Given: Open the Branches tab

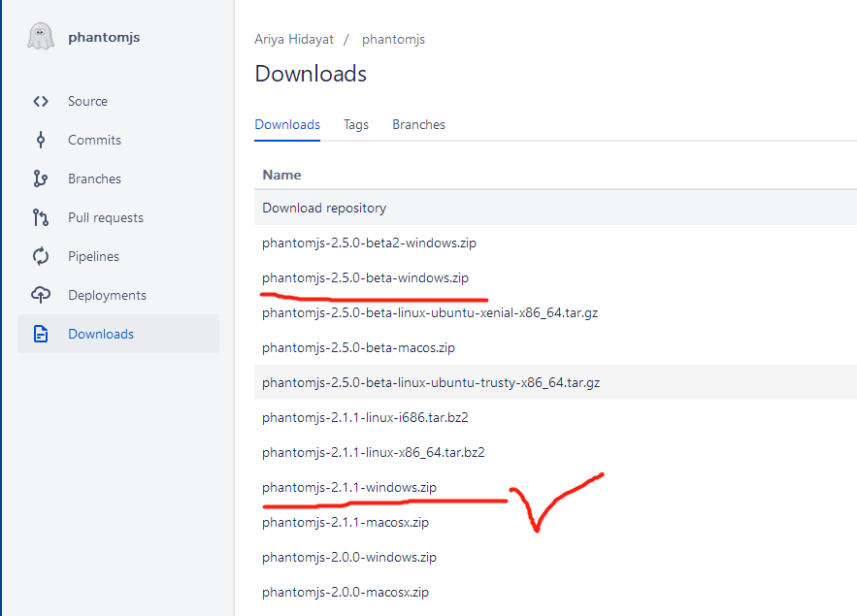Looking at the screenshot, I should point(418,124).
